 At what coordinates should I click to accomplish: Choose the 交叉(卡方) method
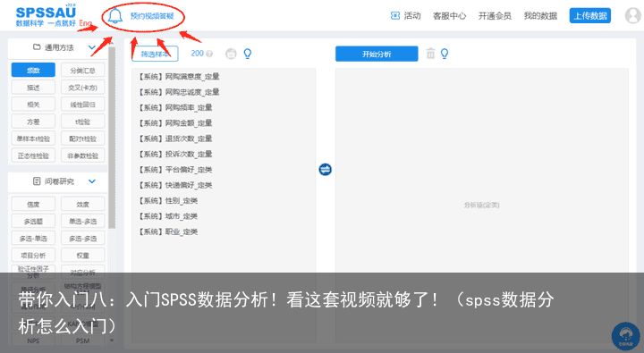coord(82,88)
